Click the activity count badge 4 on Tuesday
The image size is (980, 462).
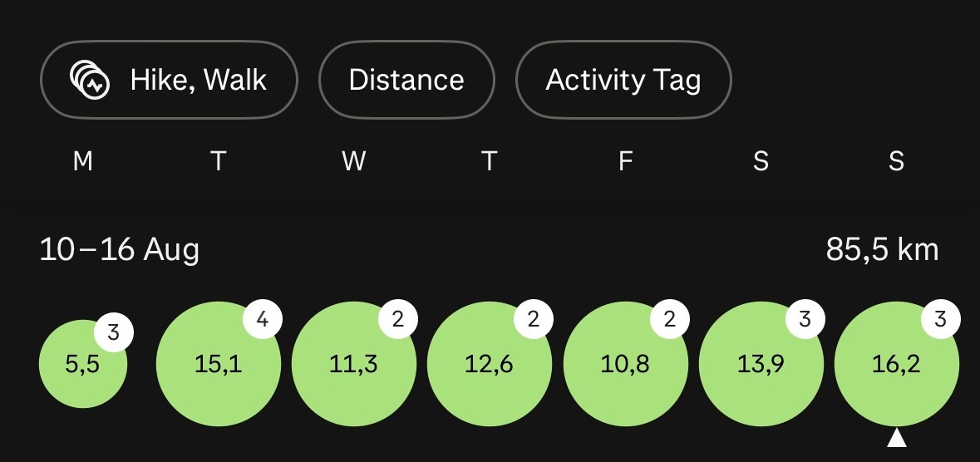(x=263, y=319)
